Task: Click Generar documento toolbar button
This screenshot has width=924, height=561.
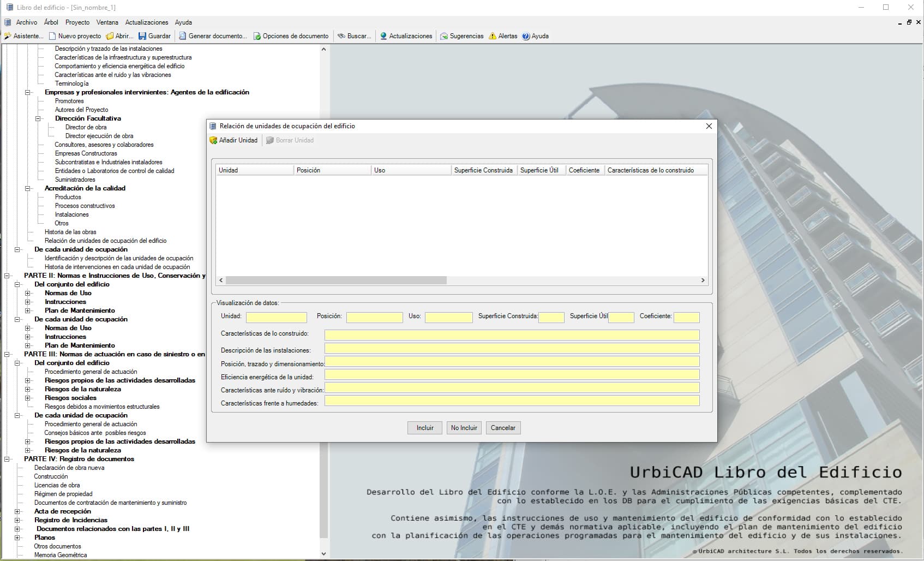Action: (213, 36)
